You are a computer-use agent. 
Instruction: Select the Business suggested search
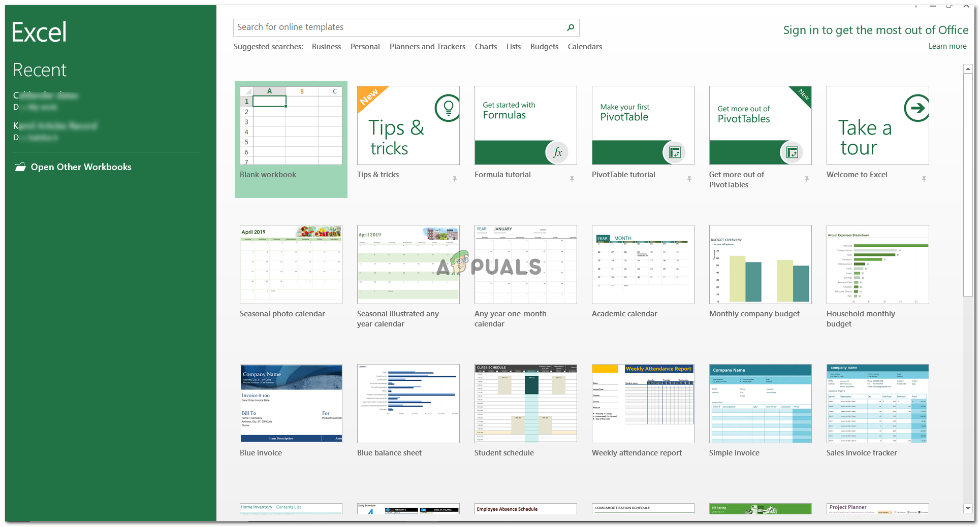point(326,47)
